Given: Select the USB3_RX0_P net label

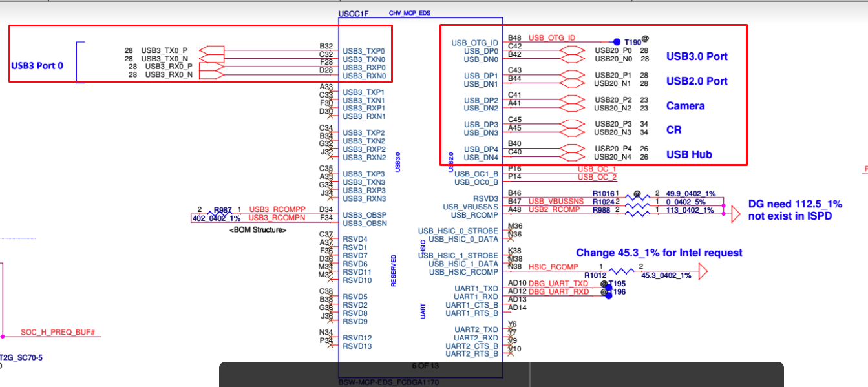Looking at the screenshot, I should [x=169, y=66].
